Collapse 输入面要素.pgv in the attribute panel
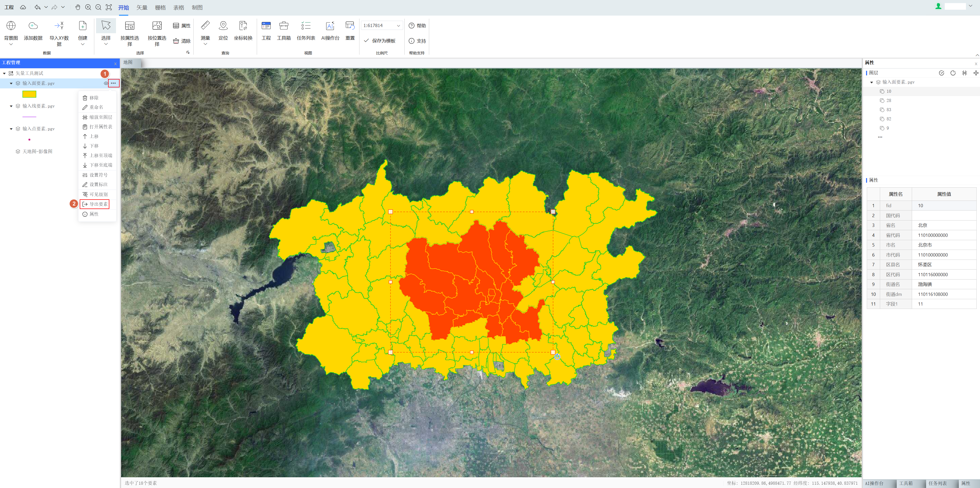Viewport: 980px width, 488px height. [x=872, y=82]
